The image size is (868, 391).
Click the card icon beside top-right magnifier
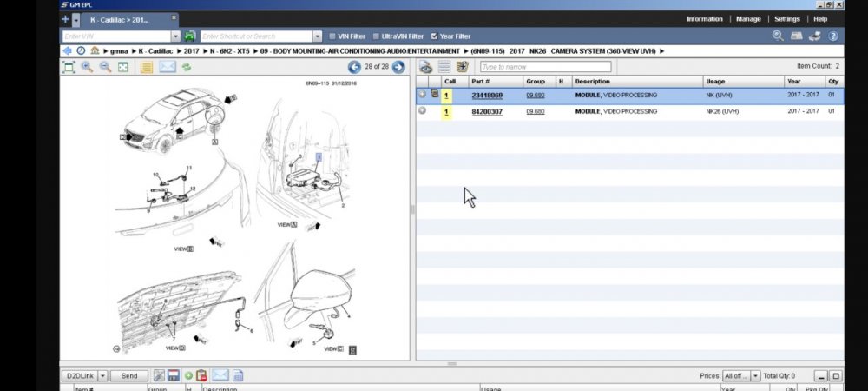click(x=796, y=36)
